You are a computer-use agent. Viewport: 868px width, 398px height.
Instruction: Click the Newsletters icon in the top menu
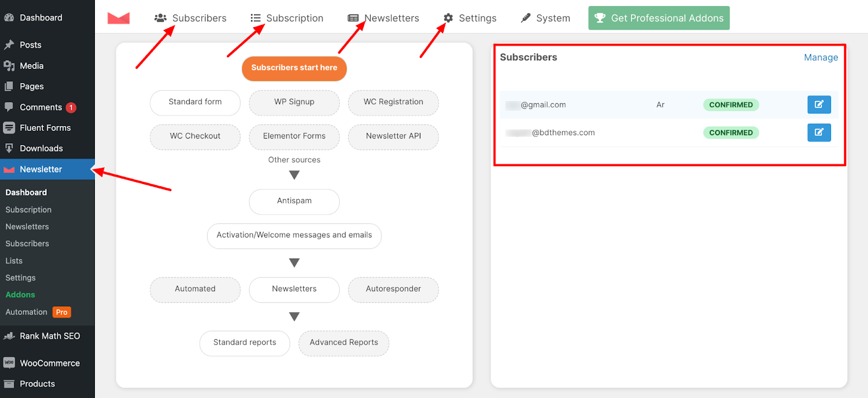[x=353, y=18]
